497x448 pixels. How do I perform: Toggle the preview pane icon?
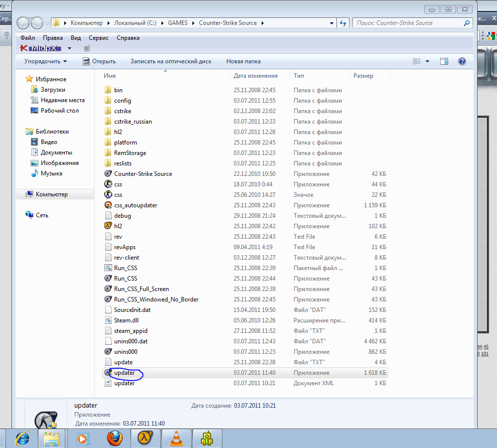[x=444, y=61]
